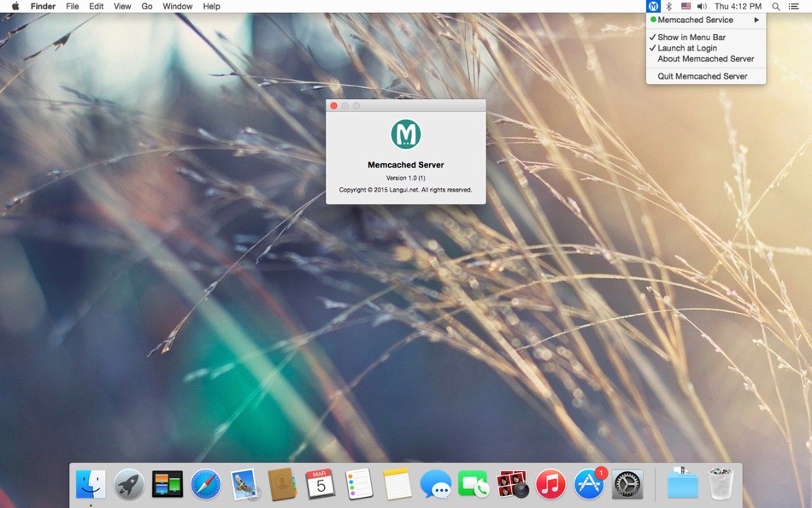Open System Preferences from the Dock
812x508 pixels.
[627, 483]
